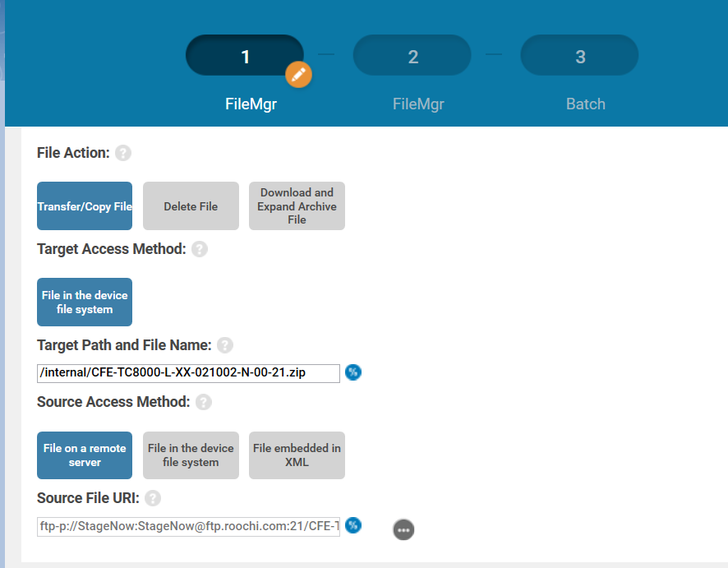This screenshot has height=568, width=728.
Task: Select Transfer/Copy File action
Action: [x=85, y=205]
